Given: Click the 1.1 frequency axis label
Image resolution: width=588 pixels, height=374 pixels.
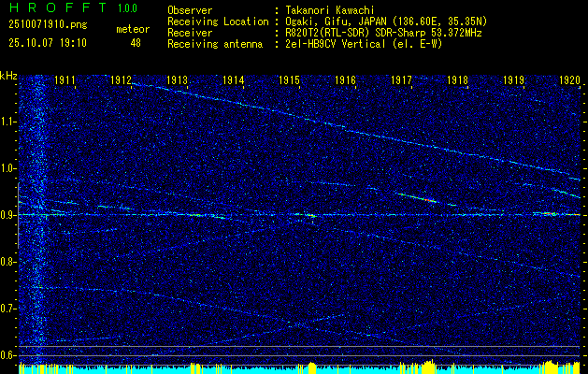Looking at the screenshot, I should click(x=8, y=122).
